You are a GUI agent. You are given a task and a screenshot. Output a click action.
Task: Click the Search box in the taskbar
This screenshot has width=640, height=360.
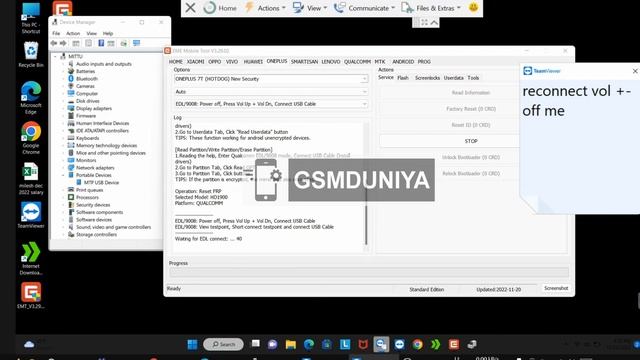[223, 344]
